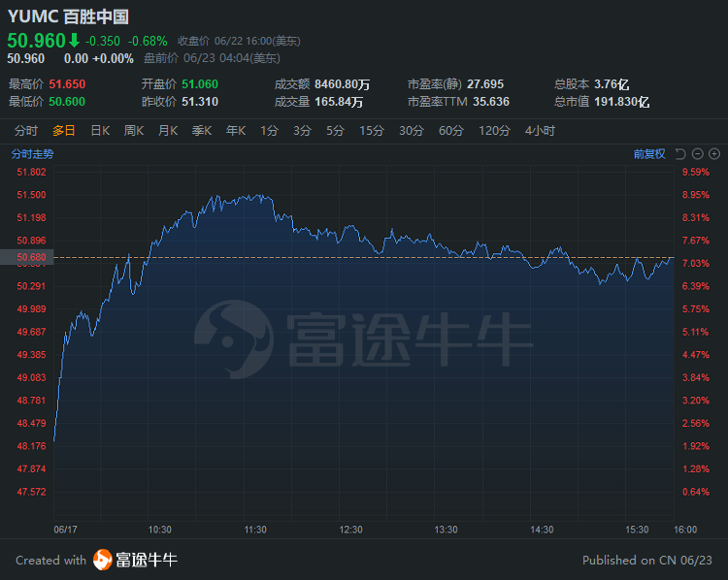The width and height of the screenshot is (728, 580).
Task: Switch to 60分 interval tab
Action: click(x=450, y=131)
